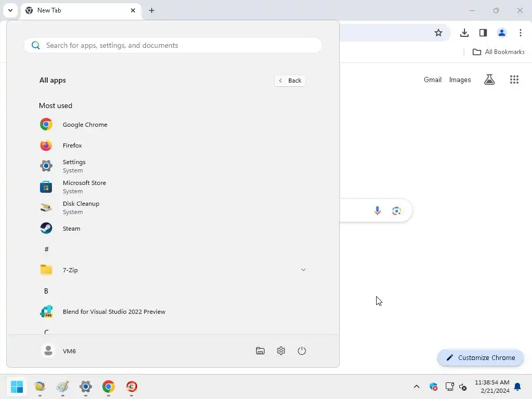Click the security shield tray icon
This screenshot has height=399, width=532.
433,387
